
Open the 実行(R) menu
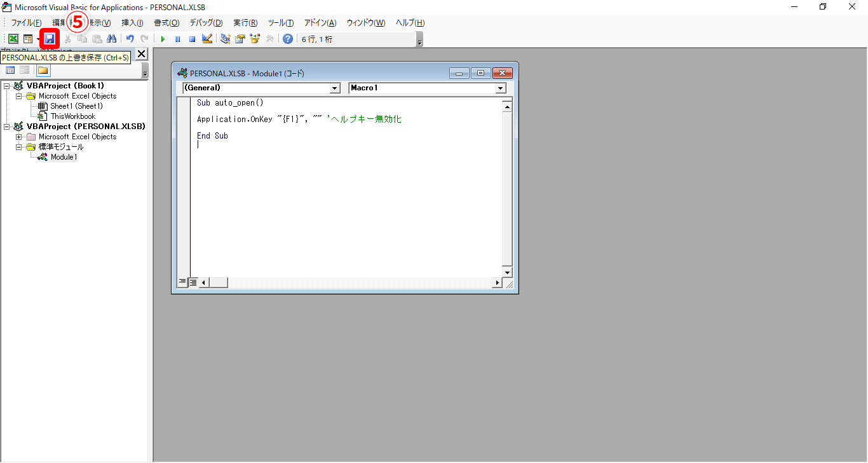click(245, 23)
